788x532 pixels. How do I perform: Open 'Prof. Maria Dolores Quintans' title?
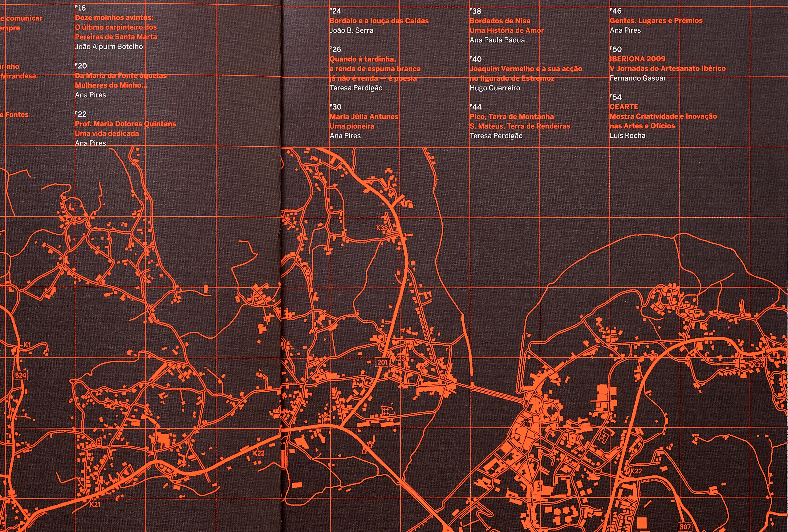click(x=125, y=124)
